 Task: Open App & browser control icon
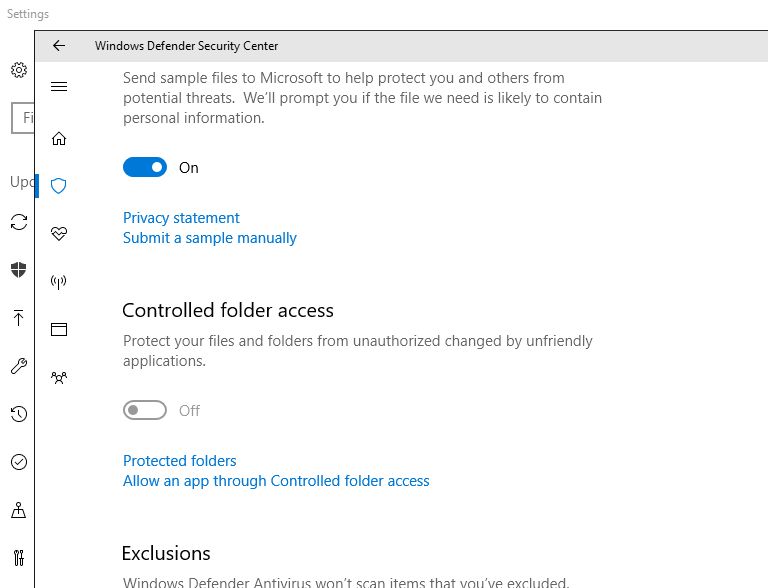coord(59,329)
